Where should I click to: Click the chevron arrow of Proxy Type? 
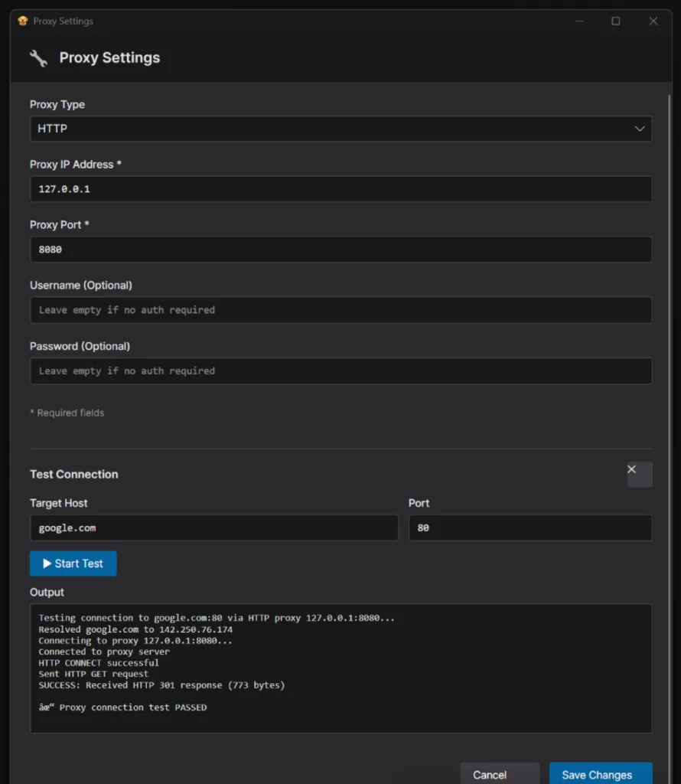640,129
